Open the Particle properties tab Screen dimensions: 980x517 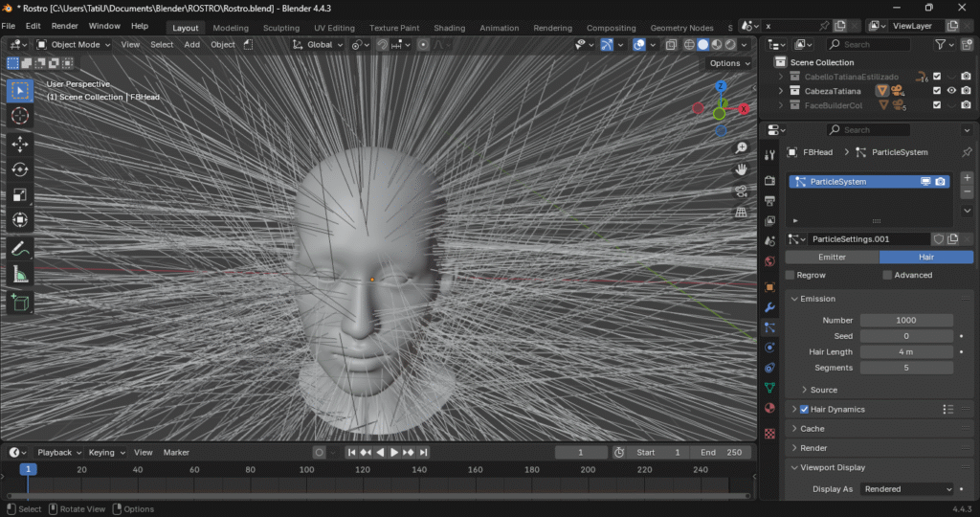tap(769, 327)
